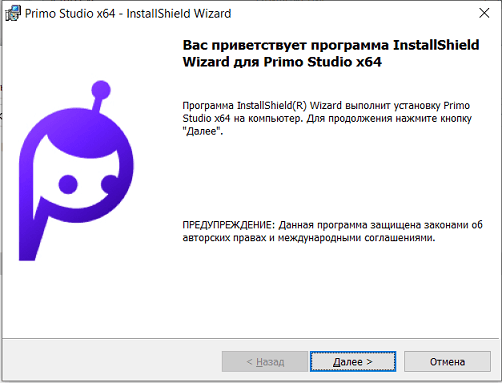
Task: Click the text "Программа InstallShield(R) Wizard выполнит установку"
Action: click(x=311, y=105)
